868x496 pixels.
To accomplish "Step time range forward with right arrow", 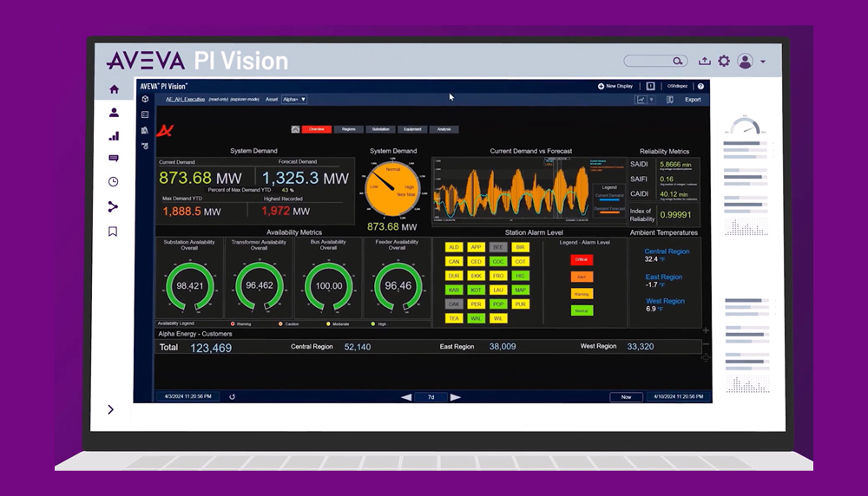I will click(x=456, y=397).
